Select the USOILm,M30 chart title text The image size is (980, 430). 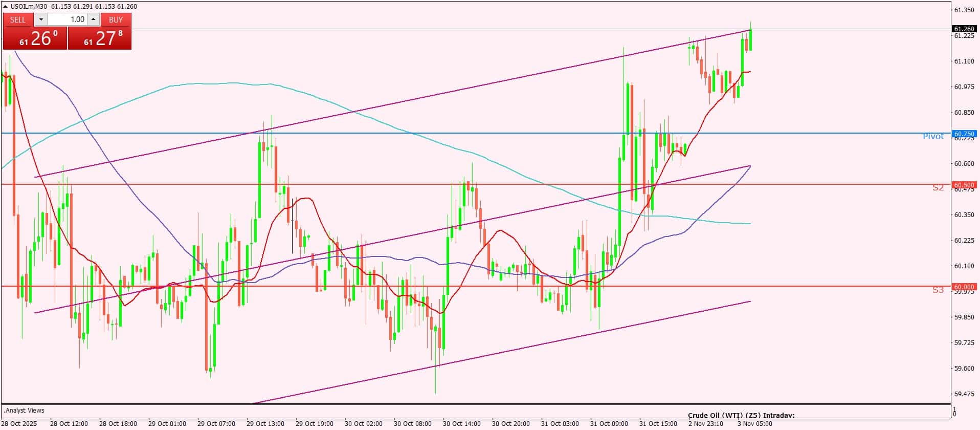[x=29, y=7]
